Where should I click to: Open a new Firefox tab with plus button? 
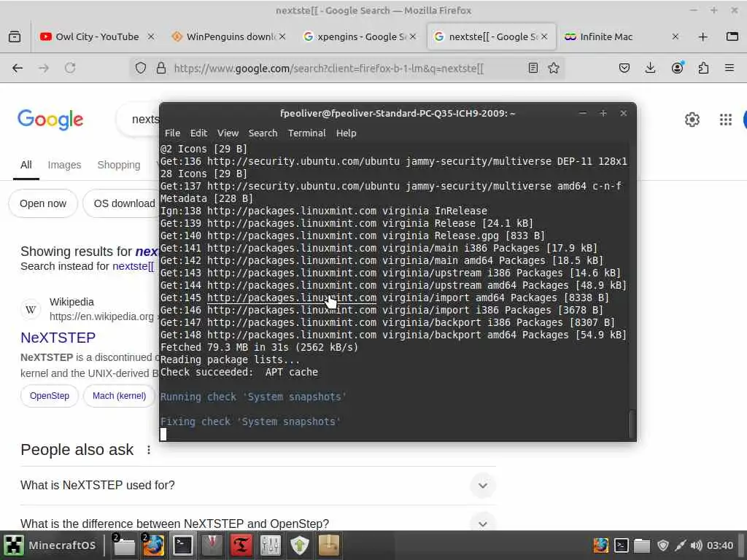(703, 36)
